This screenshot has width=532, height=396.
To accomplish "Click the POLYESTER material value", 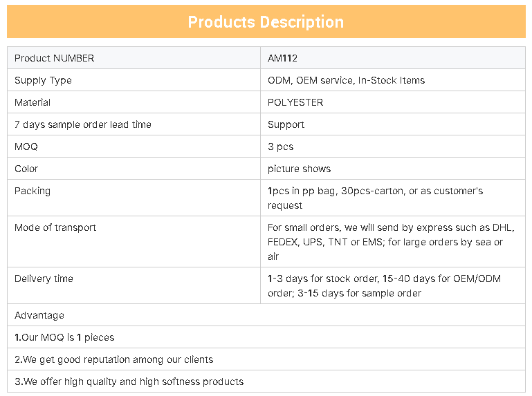I will pos(295,102).
